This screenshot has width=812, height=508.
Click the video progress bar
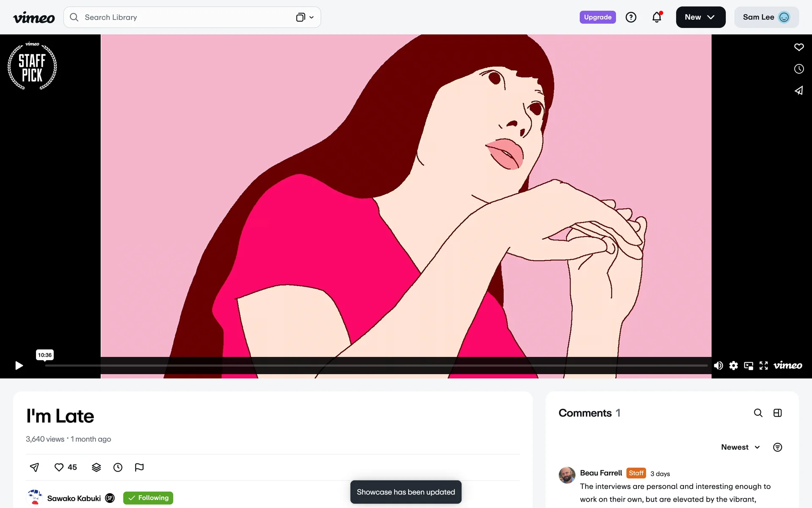pyautogui.click(x=376, y=365)
